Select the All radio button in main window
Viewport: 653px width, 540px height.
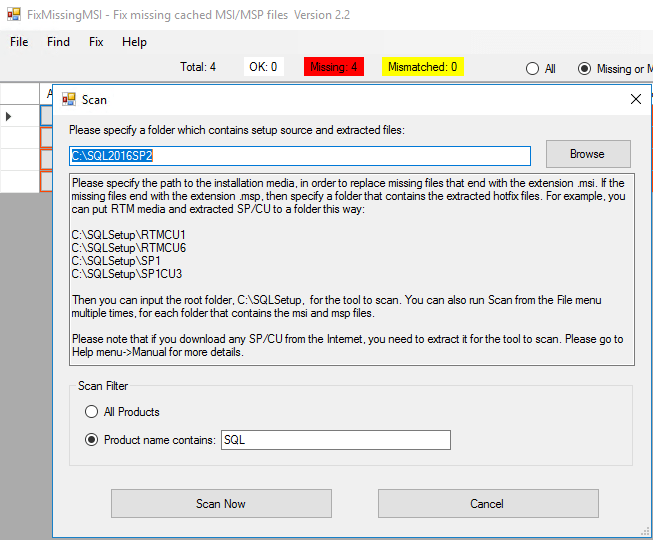point(533,69)
